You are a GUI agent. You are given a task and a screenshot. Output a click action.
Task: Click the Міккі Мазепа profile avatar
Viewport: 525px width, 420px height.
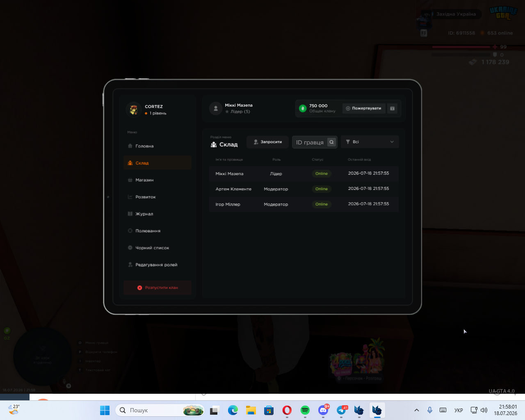216,108
